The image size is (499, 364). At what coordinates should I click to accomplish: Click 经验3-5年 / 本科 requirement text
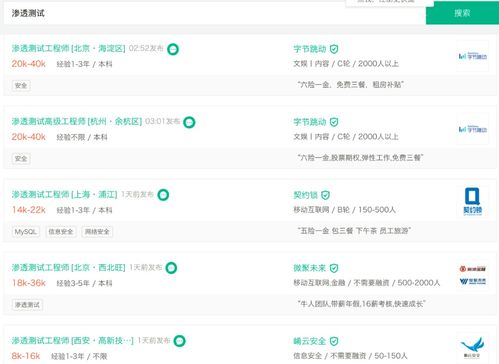[84, 283]
